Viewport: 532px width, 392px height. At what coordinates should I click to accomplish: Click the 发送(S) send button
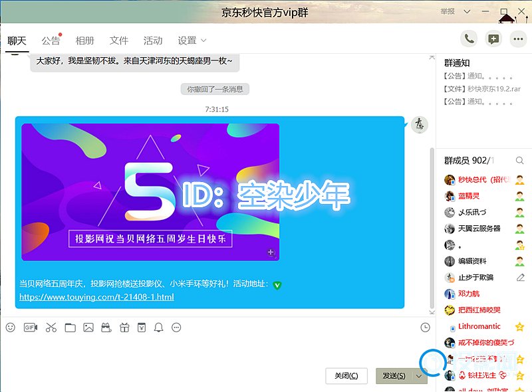tap(394, 376)
